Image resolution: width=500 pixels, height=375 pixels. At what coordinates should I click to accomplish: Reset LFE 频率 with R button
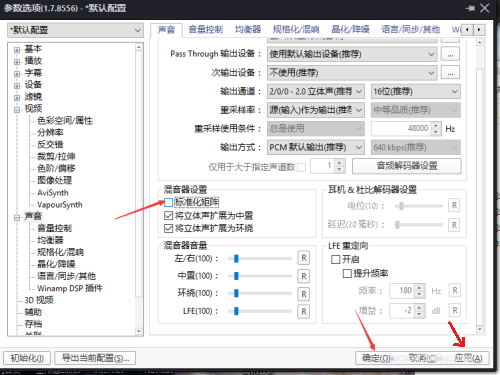click(x=455, y=290)
